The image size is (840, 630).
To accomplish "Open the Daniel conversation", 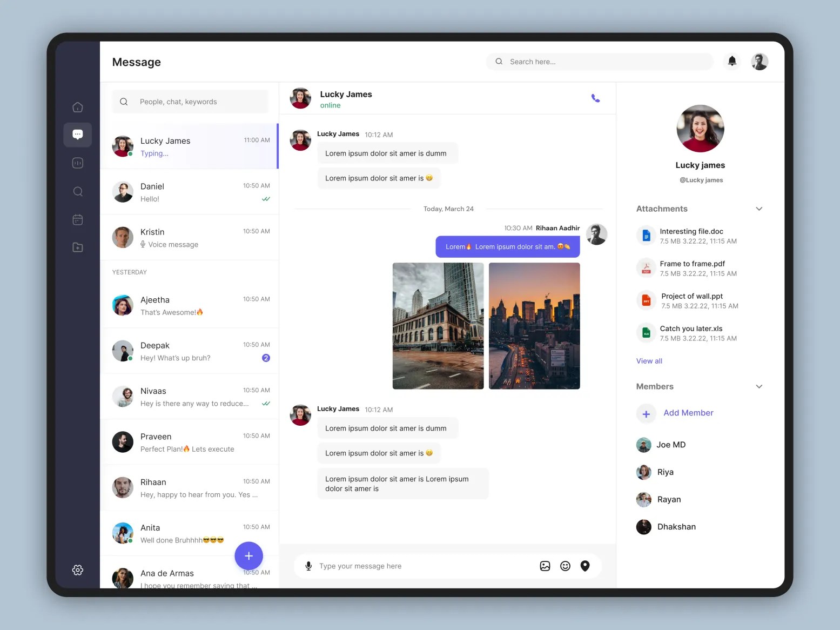I will point(189,192).
